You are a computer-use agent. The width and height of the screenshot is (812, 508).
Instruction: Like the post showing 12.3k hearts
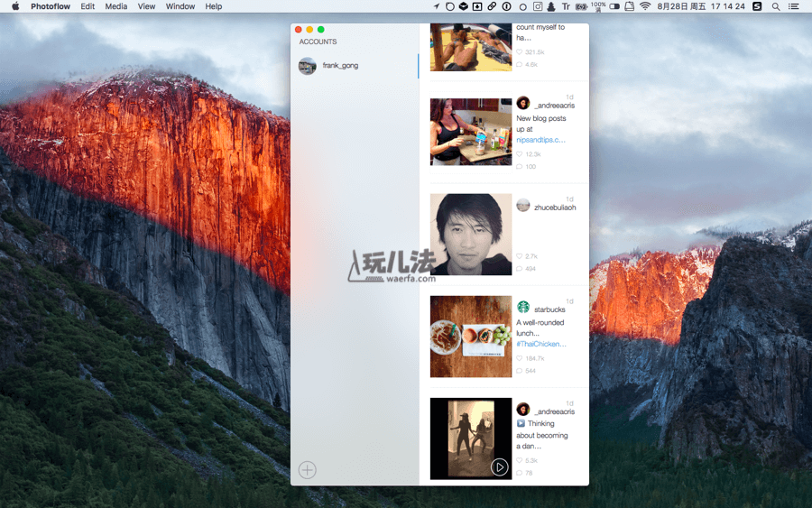(x=520, y=154)
